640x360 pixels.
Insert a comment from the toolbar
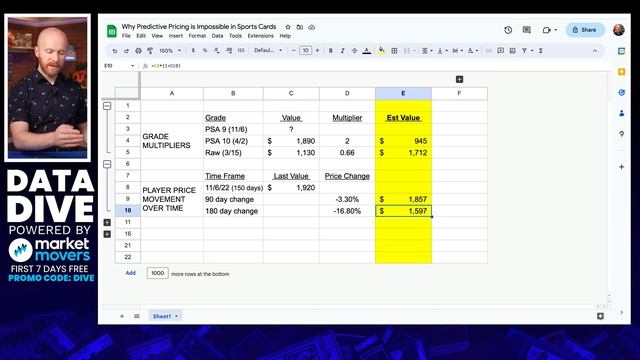[x=501, y=51]
